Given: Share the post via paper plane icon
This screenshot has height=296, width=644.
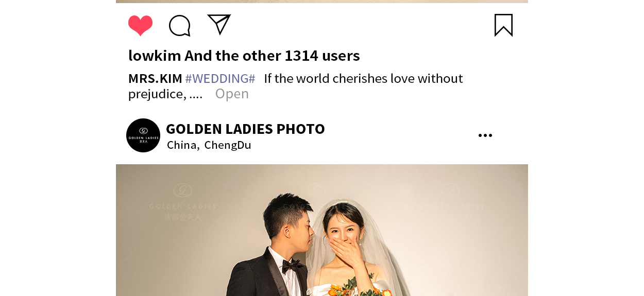Looking at the screenshot, I should point(219,24).
